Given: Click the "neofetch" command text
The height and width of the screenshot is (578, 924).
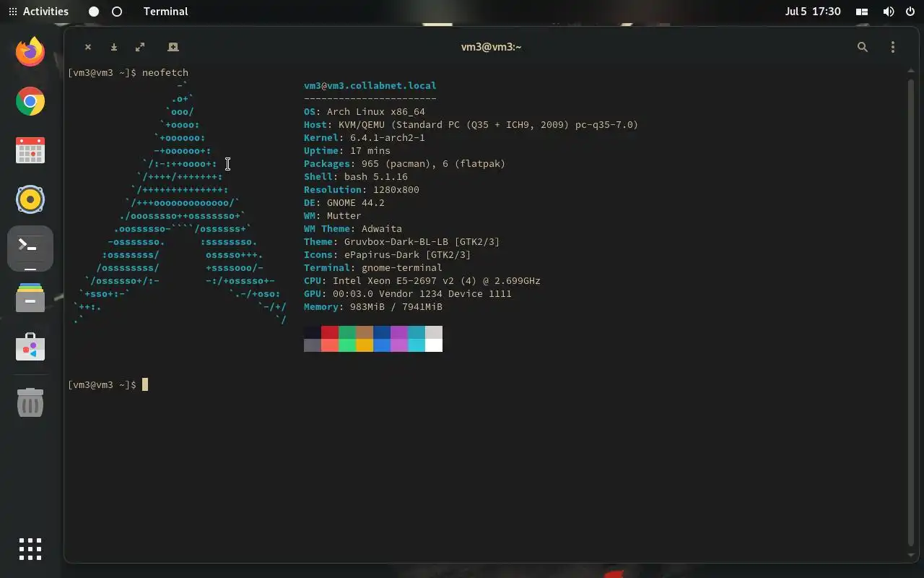Looking at the screenshot, I should [165, 73].
